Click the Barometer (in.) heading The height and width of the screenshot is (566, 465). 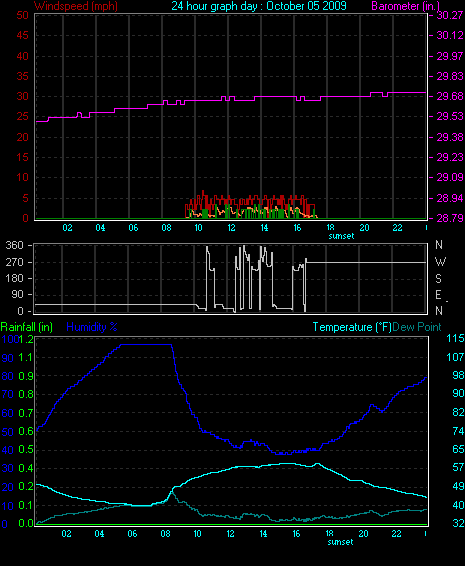(405, 6)
